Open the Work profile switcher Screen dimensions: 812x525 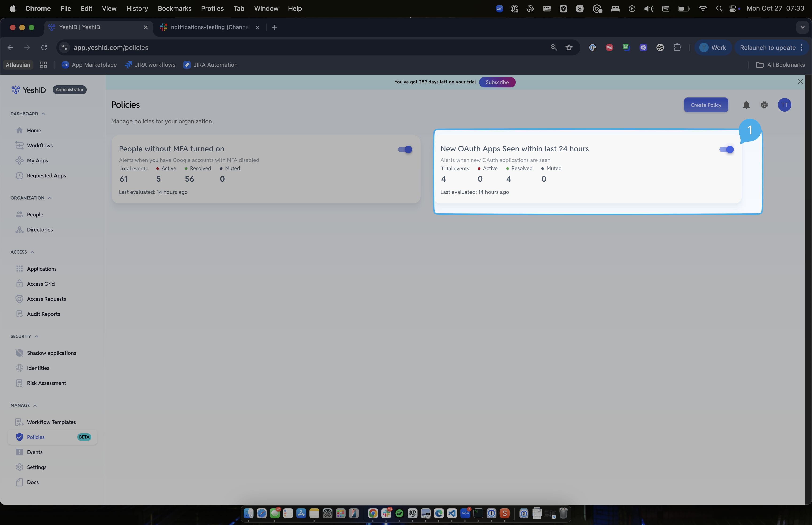pos(713,47)
